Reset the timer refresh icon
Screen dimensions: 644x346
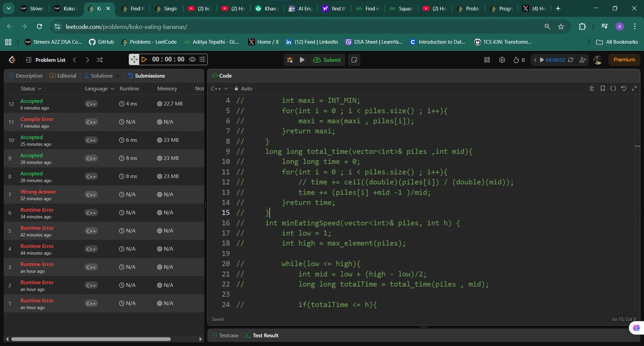click(570, 60)
